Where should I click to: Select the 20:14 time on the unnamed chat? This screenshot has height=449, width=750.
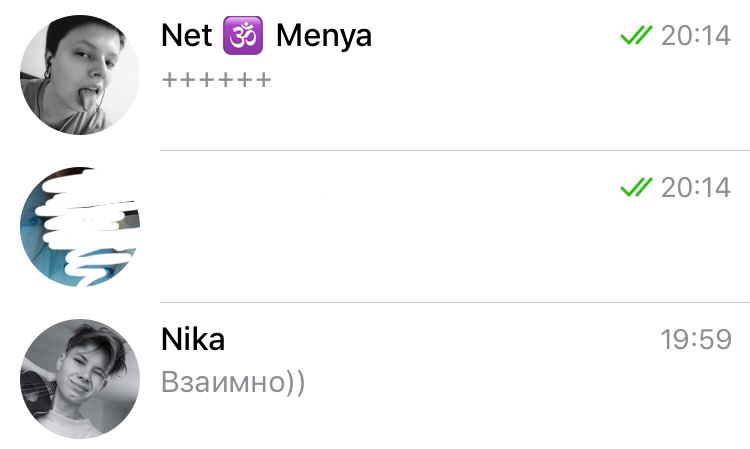click(x=696, y=187)
